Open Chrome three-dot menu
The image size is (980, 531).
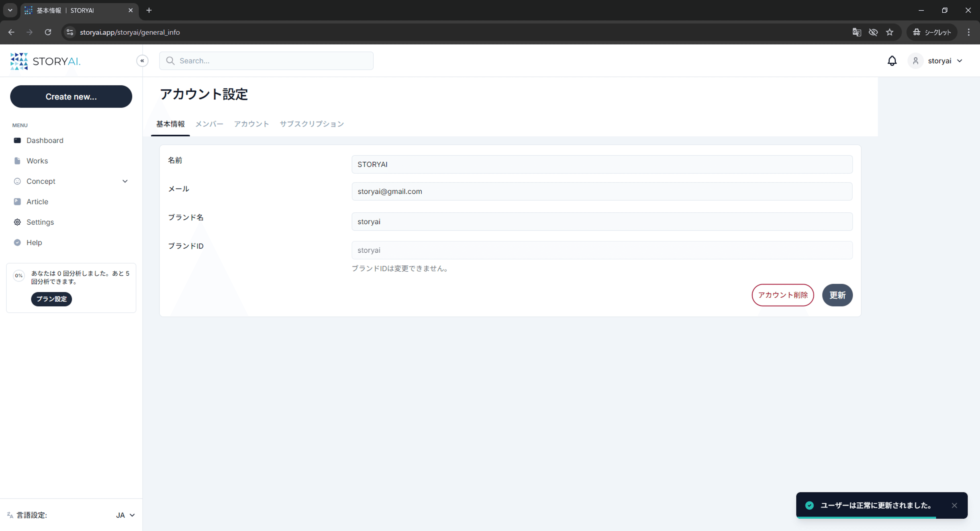[969, 32]
